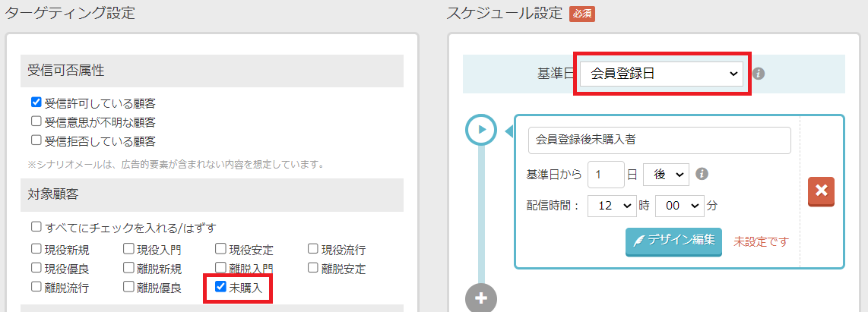Delete the schedule step with red X
The image size is (868, 312).
(x=821, y=191)
